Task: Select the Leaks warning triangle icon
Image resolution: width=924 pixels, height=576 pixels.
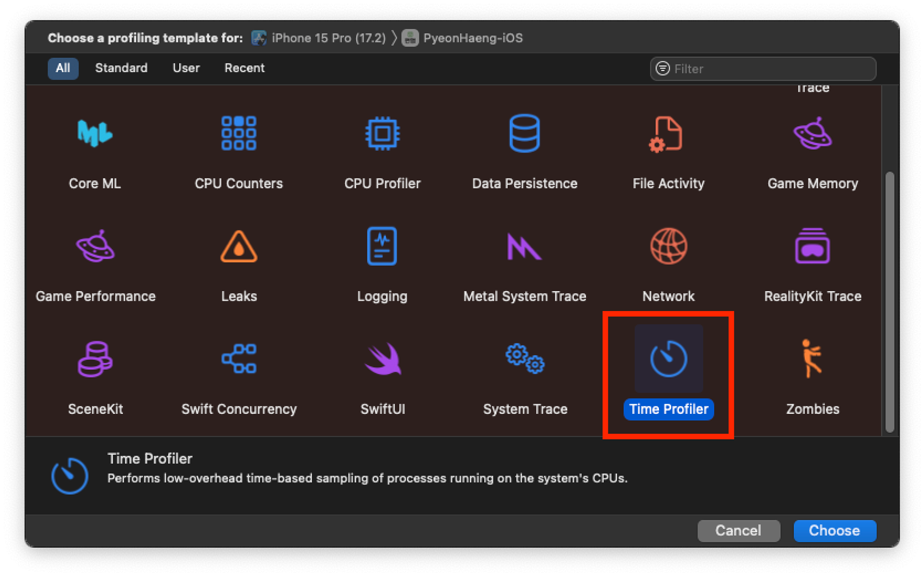Action: (238, 246)
